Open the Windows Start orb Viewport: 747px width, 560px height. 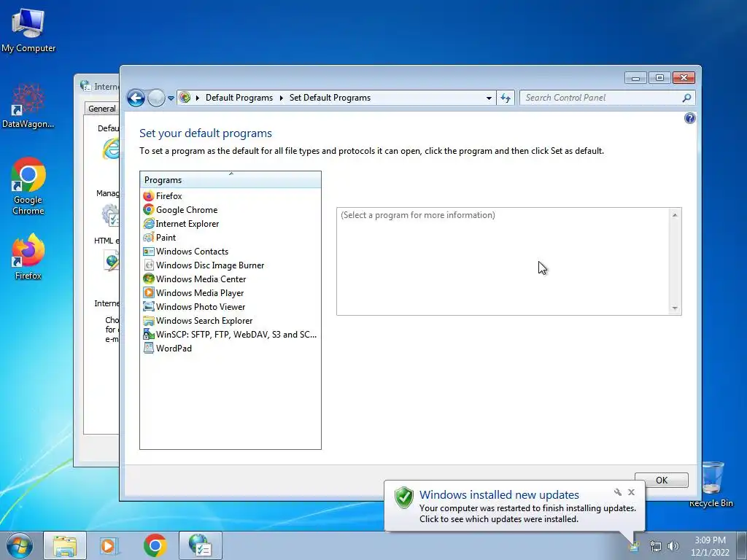pyautogui.click(x=20, y=545)
